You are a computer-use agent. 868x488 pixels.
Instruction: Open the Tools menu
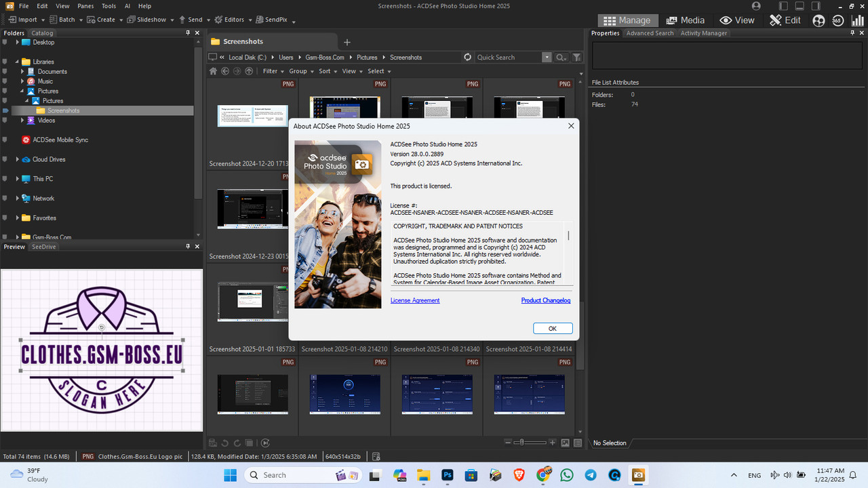point(108,6)
